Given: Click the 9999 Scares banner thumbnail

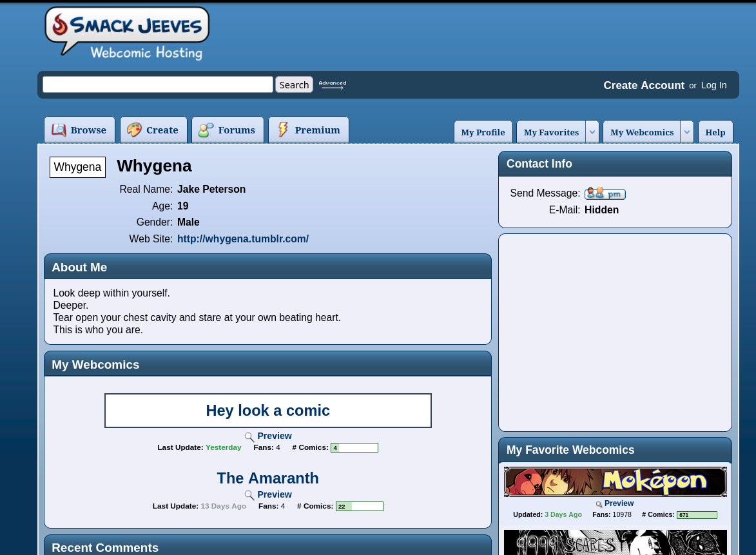Looking at the screenshot, I should point(615,543).
